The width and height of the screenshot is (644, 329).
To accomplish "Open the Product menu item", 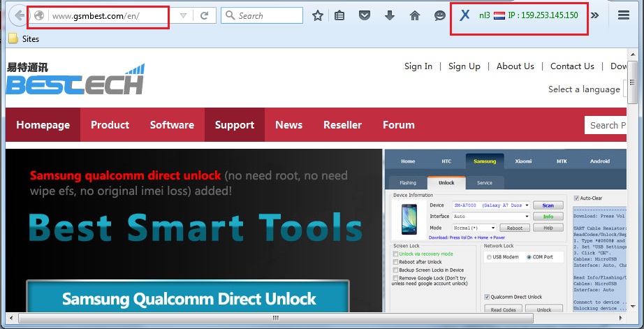I will (110, 125).
